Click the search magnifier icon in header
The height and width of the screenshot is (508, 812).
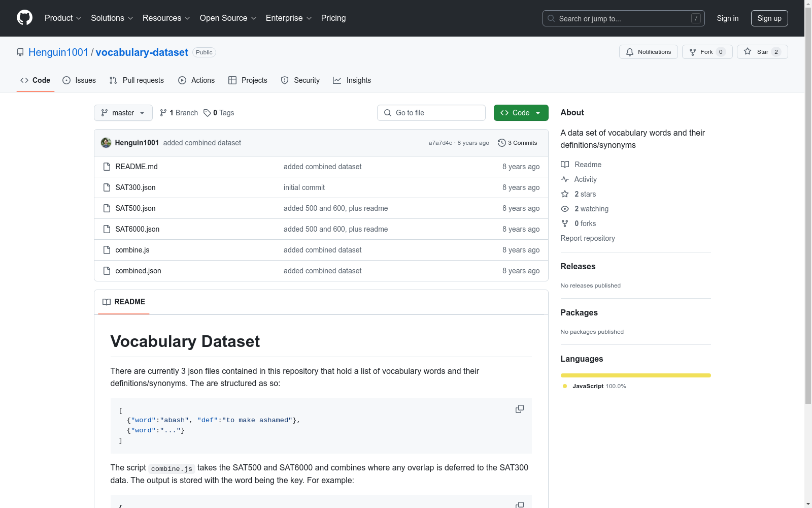[551, 18]
